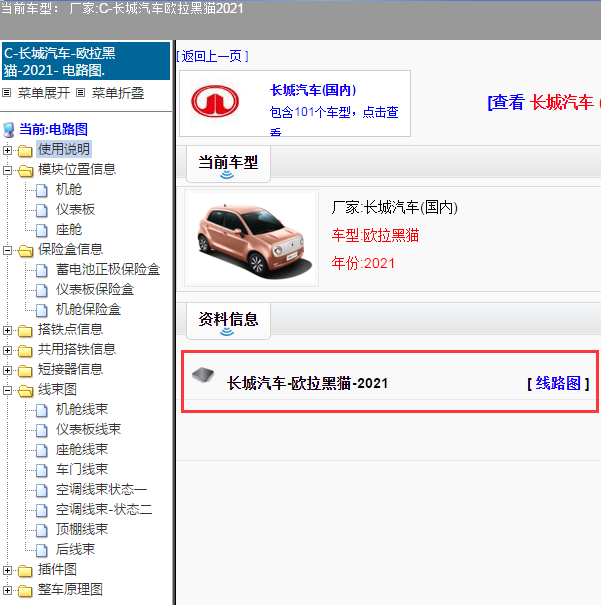Click the page icon beside 后线束

tap(42, 551)
